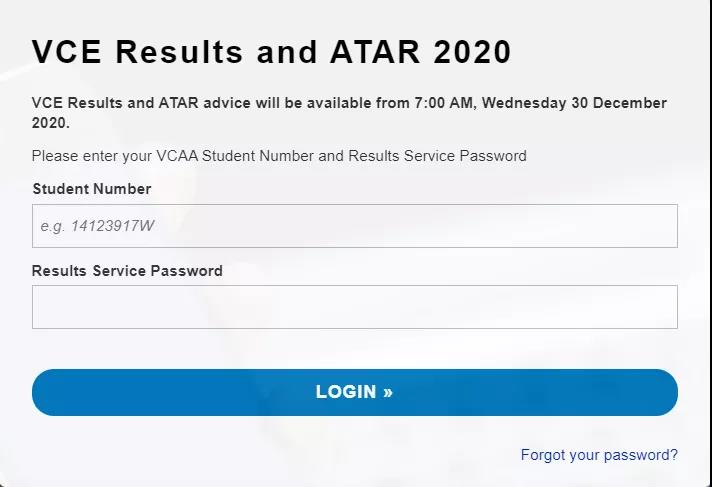Click the Student Number label
The image size is (712, 487).
[92, 189]
